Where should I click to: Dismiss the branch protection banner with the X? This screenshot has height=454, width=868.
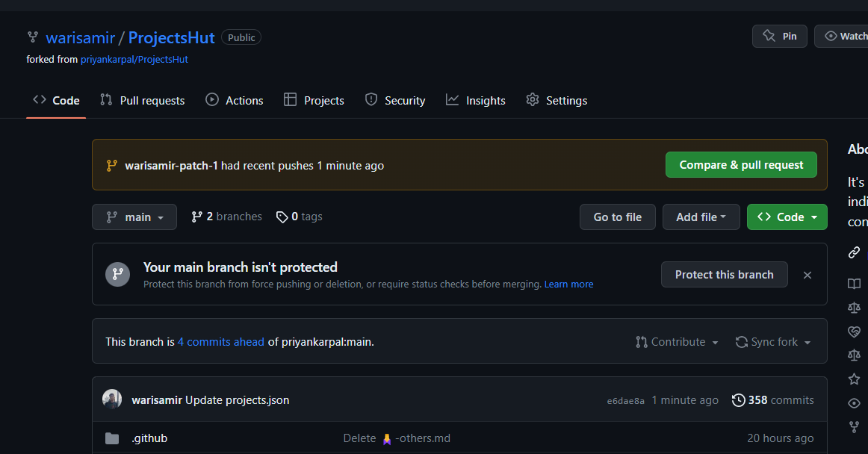(807, 275)
